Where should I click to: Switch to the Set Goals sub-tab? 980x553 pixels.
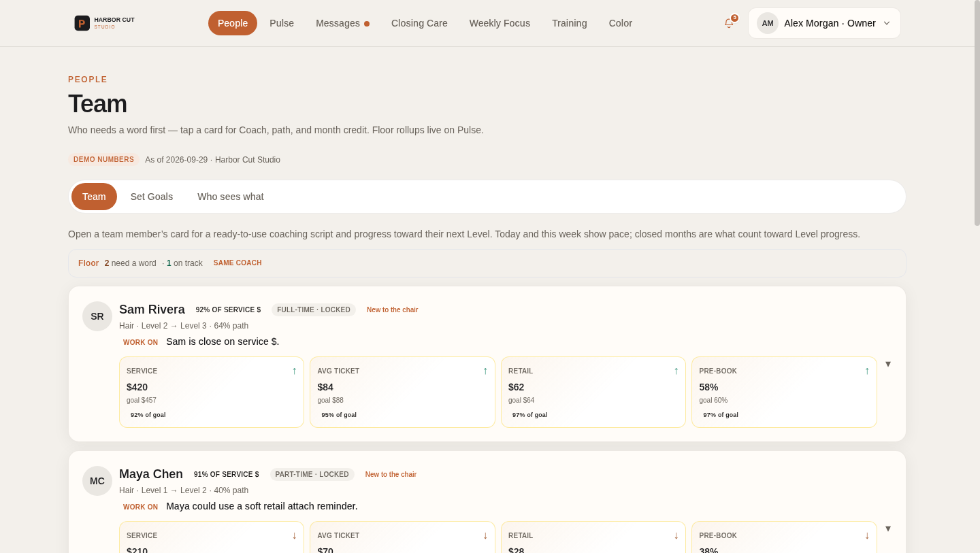(x=152, y=197)
